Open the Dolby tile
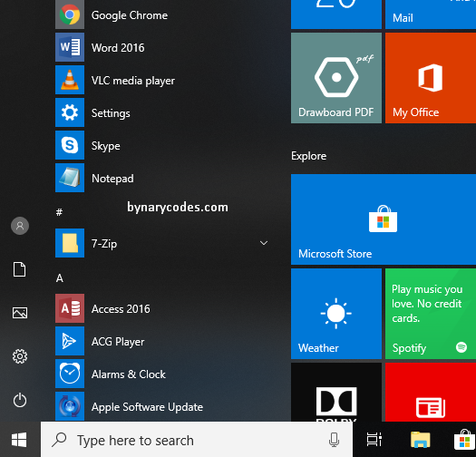This screenshot has width=476, height=457. click(x=336, y=392)
